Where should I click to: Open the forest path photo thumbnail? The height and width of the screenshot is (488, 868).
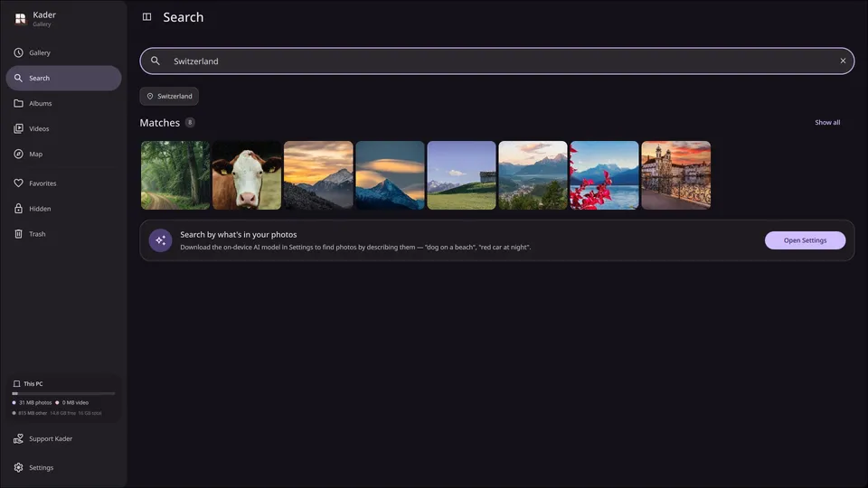pos(175,175)
